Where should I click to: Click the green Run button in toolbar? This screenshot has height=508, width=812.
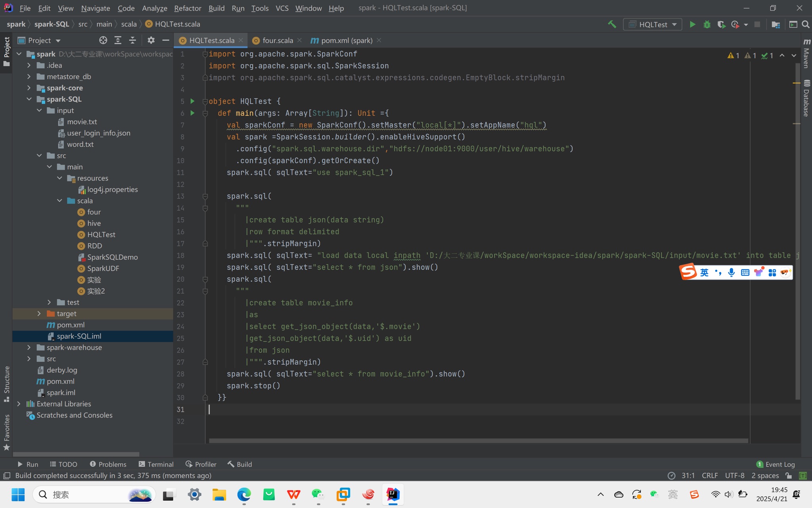coord(692,25)
